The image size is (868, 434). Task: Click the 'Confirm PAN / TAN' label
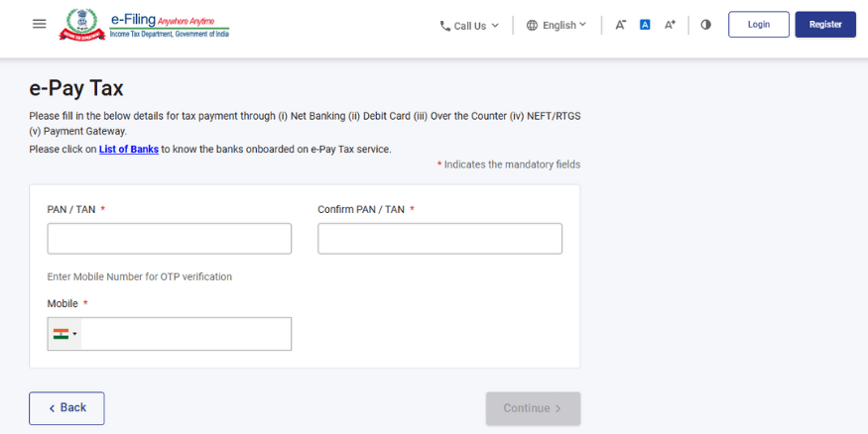point(361,210)
